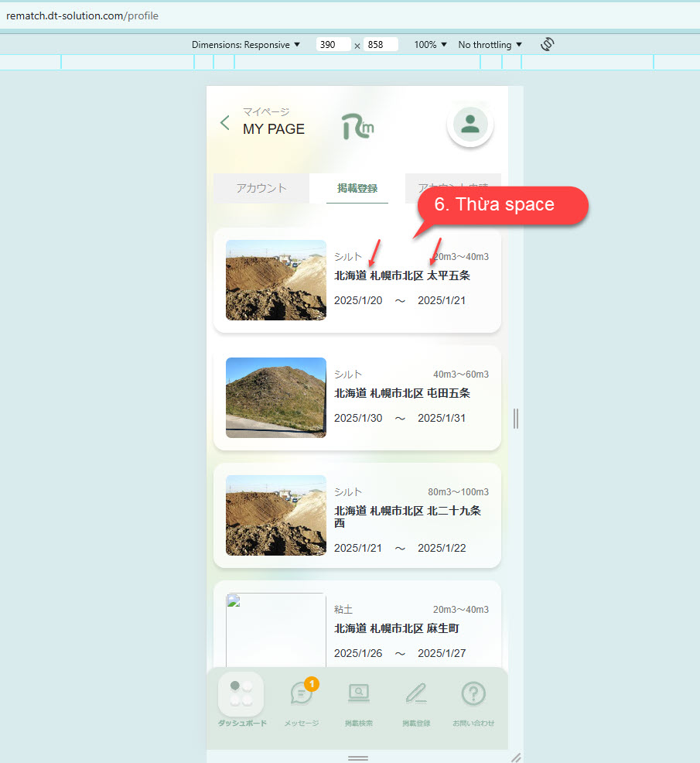Click the viewport width field showing 390
The width and height of the screenshot is (700, 763).
[x=333, y=45]
